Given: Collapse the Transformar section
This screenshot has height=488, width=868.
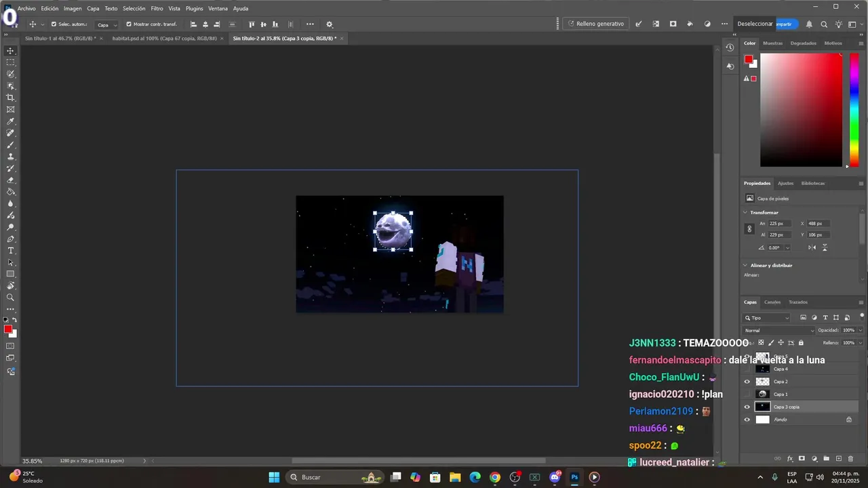Looking at the screenshot, I should click(745, 212).
